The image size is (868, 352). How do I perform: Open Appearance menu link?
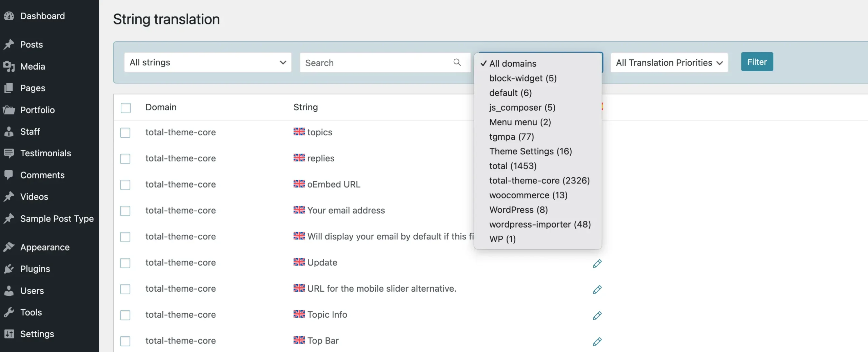pyautogui.click(x=45, y=247)
